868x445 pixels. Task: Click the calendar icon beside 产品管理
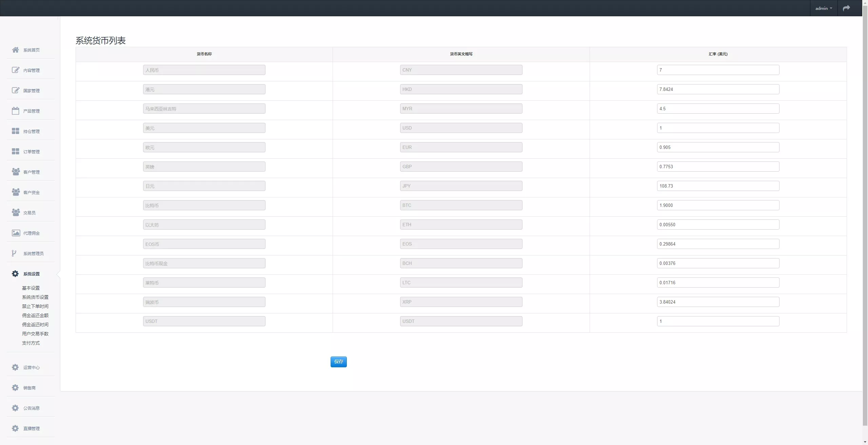pos(15,111)
